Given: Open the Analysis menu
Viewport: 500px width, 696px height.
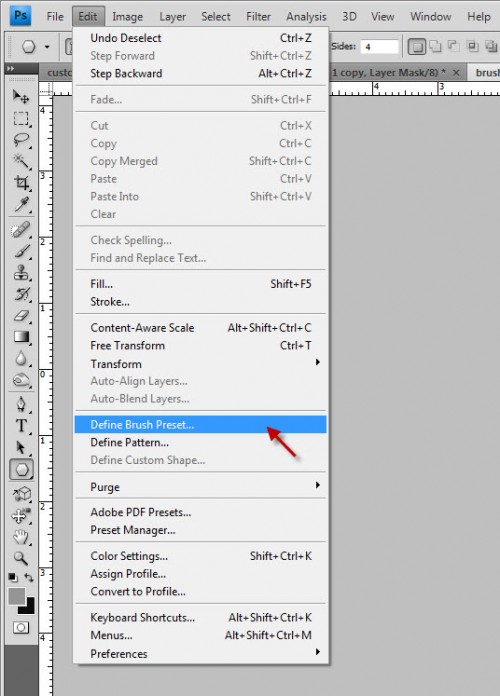Looking at the screenshot, I should tap(306, 16).
